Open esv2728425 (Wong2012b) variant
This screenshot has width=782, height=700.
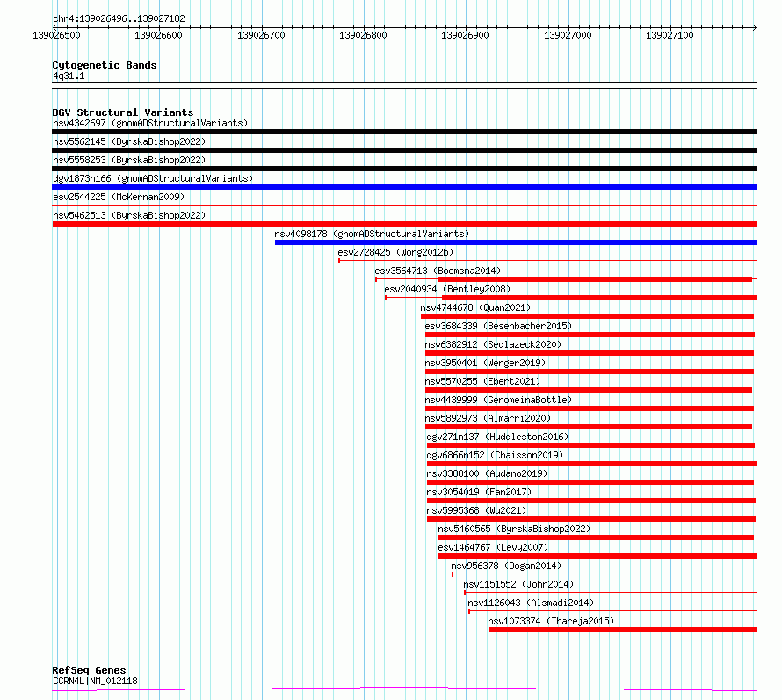tap(395, 252)
